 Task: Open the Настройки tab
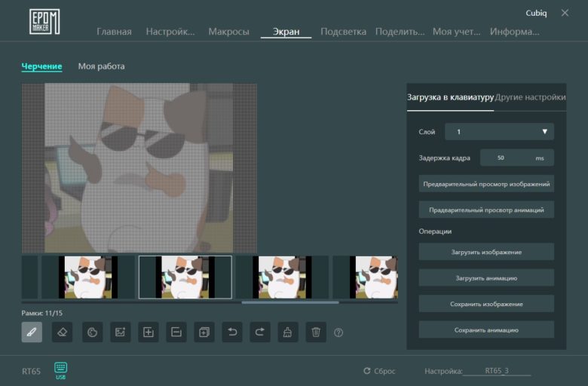tap(170, 32)
